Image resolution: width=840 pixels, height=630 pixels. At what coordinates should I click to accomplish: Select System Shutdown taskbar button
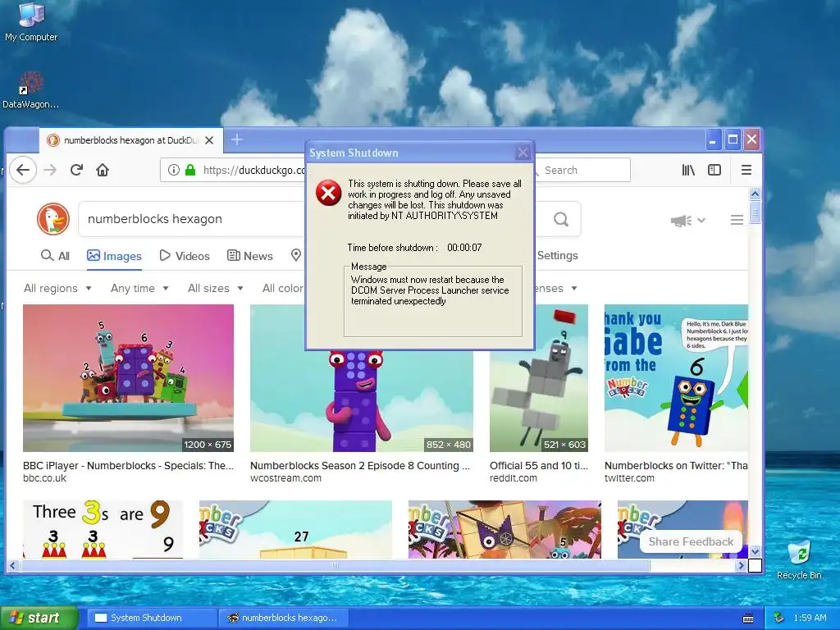click(152, 618)
